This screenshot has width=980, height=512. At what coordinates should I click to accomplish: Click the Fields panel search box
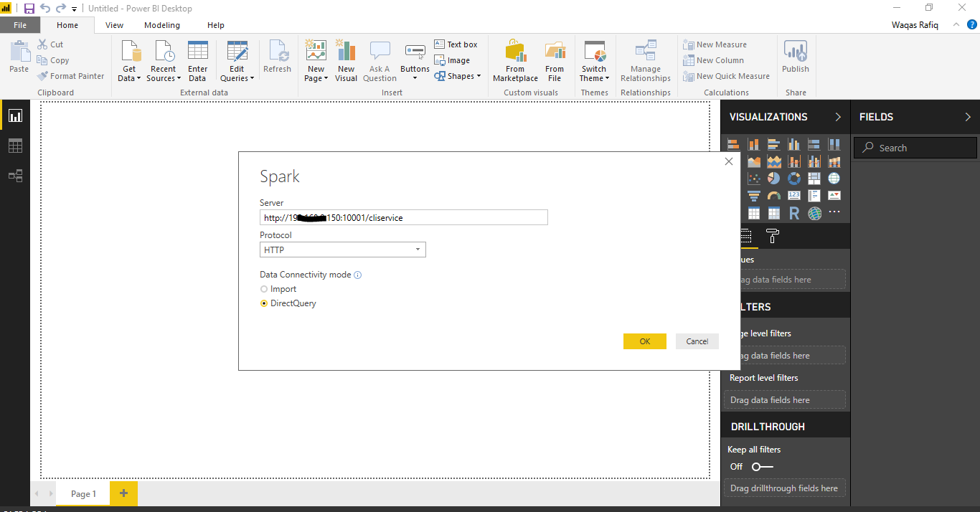tap(915, 147)
